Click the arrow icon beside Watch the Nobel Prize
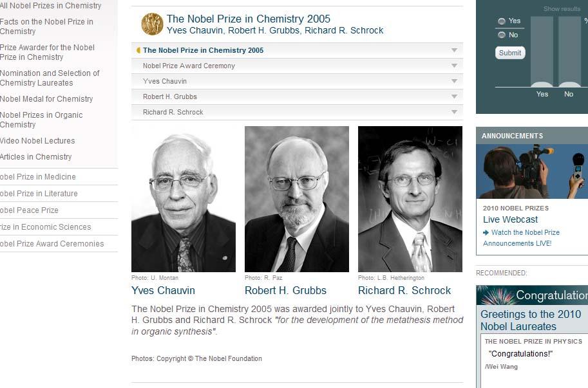The image size is (588, 388). coord(486,232)
